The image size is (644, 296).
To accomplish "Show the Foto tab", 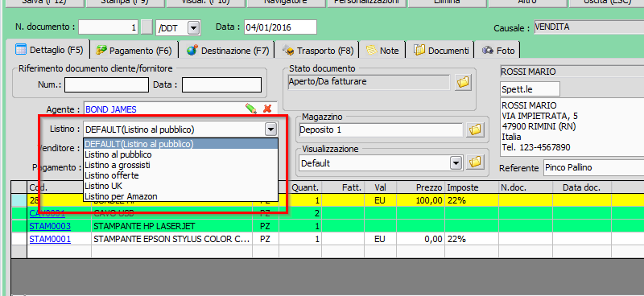I will point(498,51).
